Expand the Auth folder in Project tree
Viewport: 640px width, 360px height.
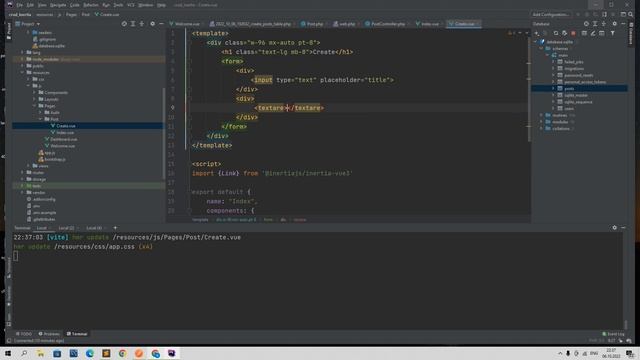pos(40,112)
